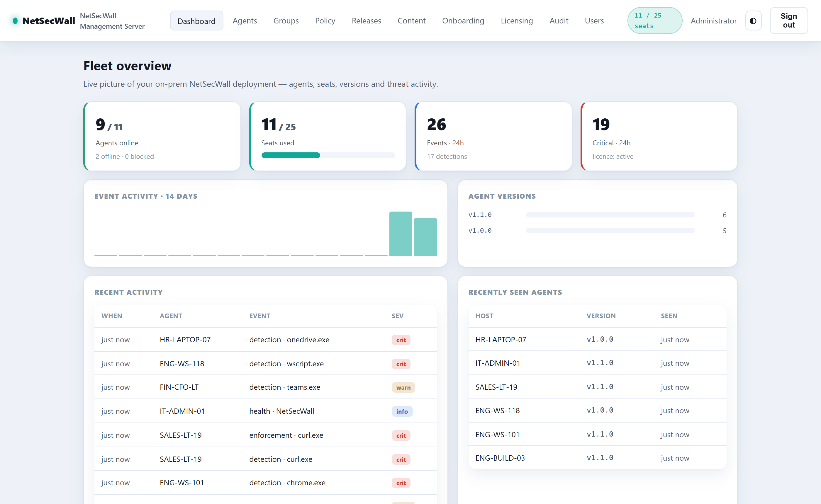Open the Users page
The width and height of the screenshot is (821, 504).
[x=594, y=21]
